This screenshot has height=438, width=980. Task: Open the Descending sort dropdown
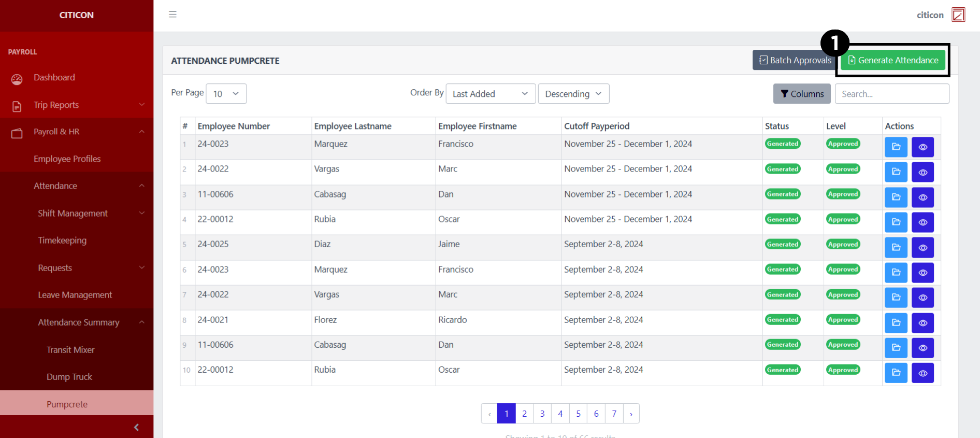[573, 94]
